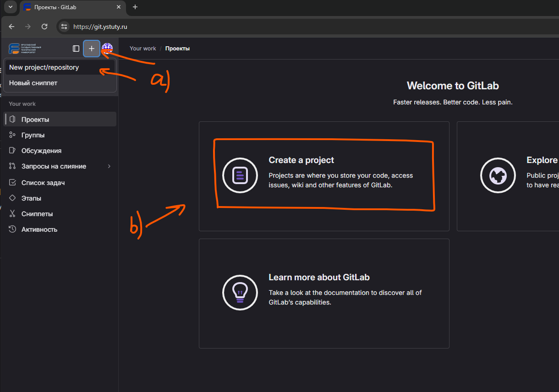Click the Create a project circle icon
The height and width of the screenshot is (392, 559).
tap(240, 175)
